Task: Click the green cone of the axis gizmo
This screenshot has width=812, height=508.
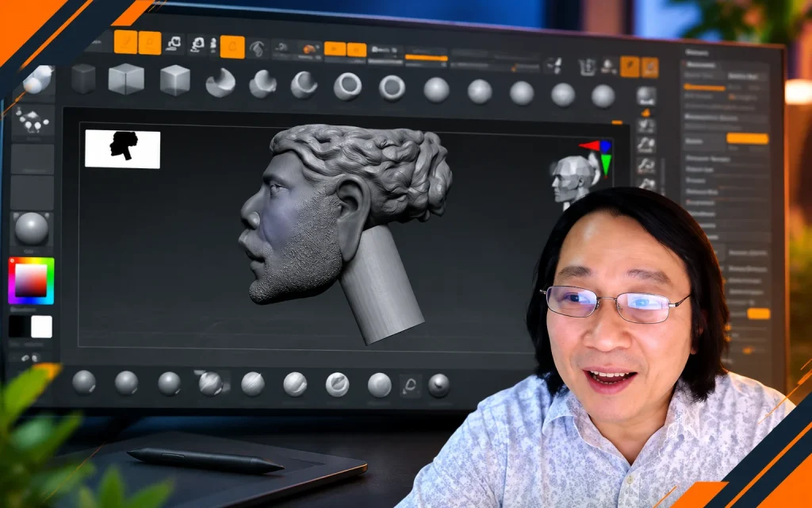Action: point(605,165)
